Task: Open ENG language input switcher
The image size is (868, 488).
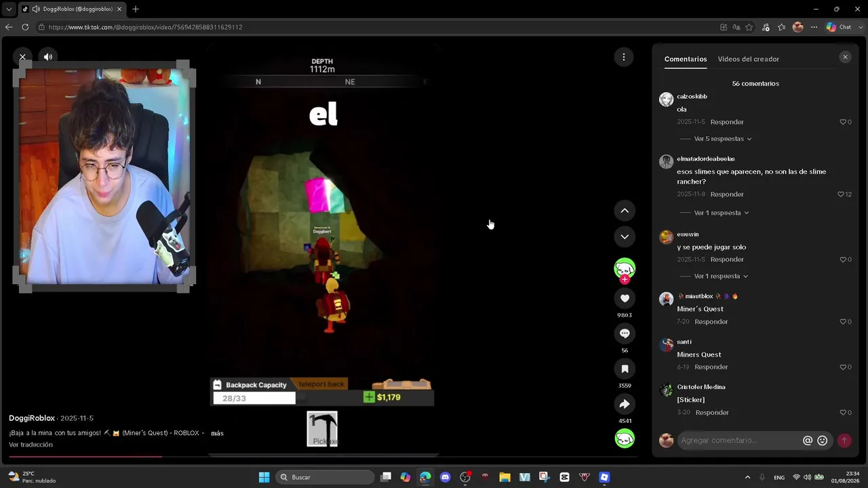Action: click(x=779, y=478)
